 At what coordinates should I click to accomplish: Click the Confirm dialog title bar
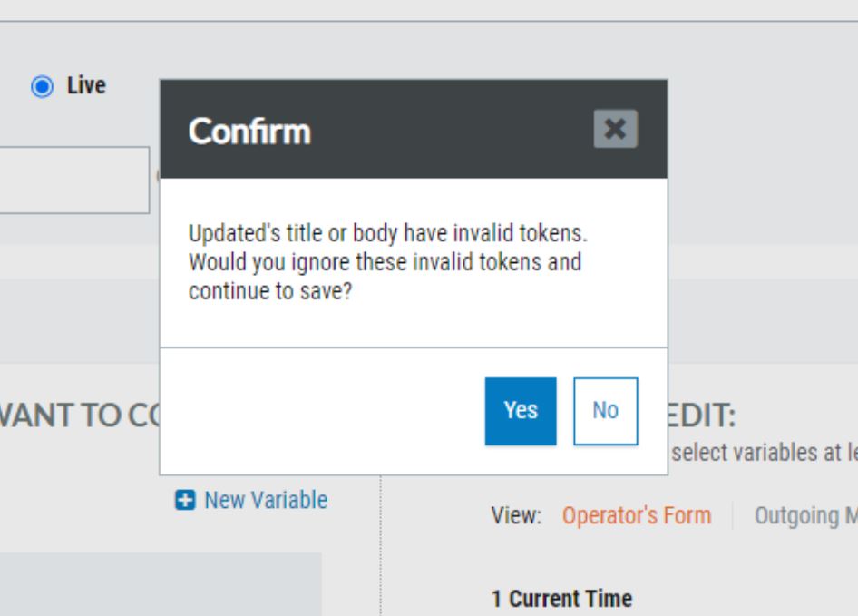[414, 129]
